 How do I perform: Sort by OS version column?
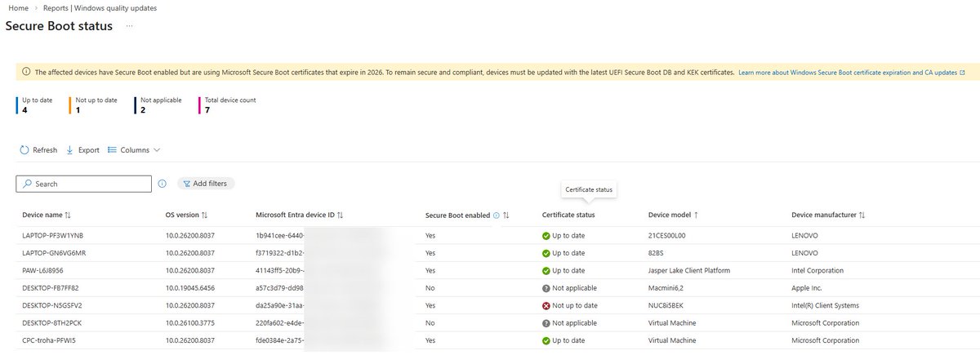point(186,215)
